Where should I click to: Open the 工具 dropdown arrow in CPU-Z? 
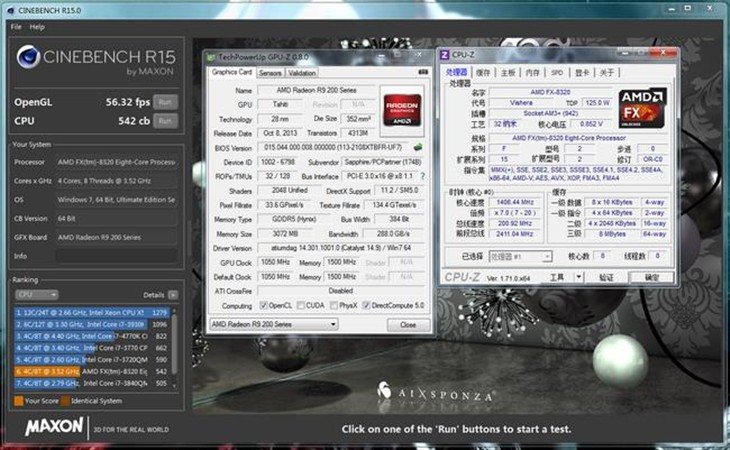click(579, 277)
